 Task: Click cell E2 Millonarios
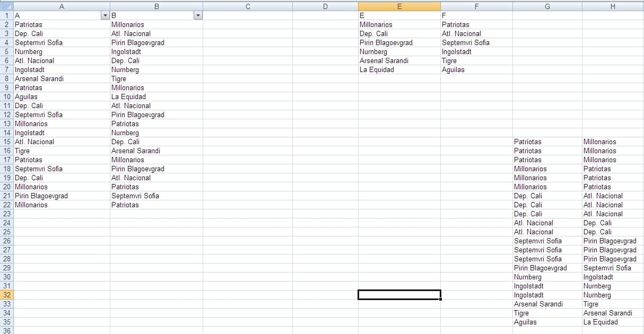point(399,24)
